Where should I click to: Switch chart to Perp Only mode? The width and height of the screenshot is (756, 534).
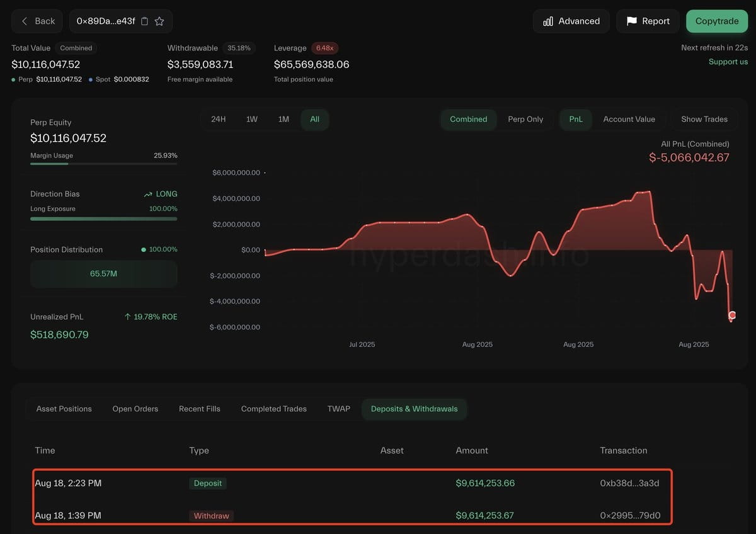(525, 119)
